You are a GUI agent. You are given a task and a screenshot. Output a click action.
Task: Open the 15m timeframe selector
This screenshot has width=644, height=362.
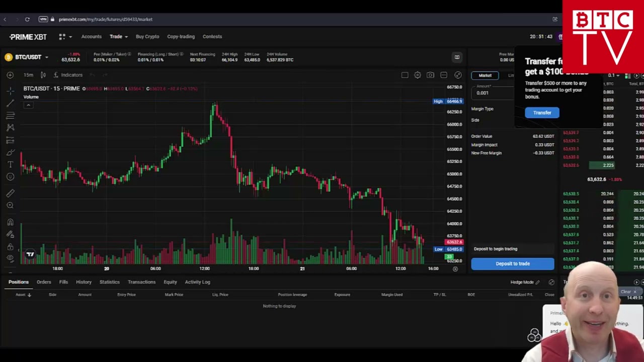[28, 75]
